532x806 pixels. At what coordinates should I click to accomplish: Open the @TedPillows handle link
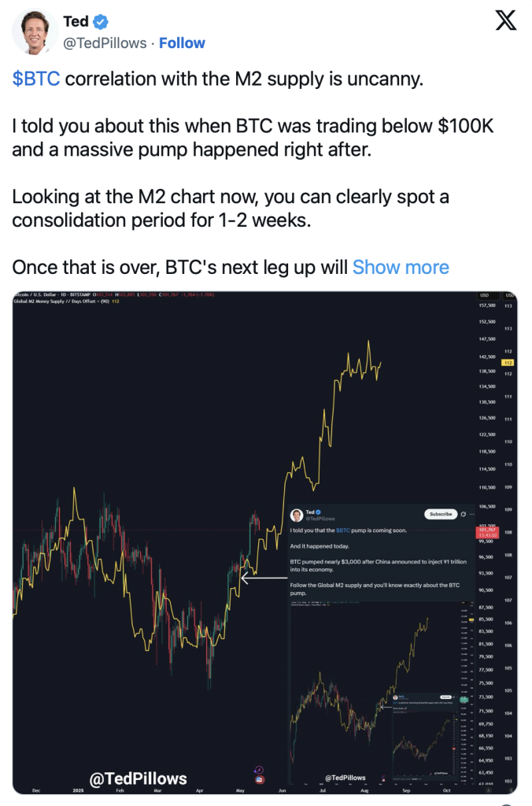(105, 43)
